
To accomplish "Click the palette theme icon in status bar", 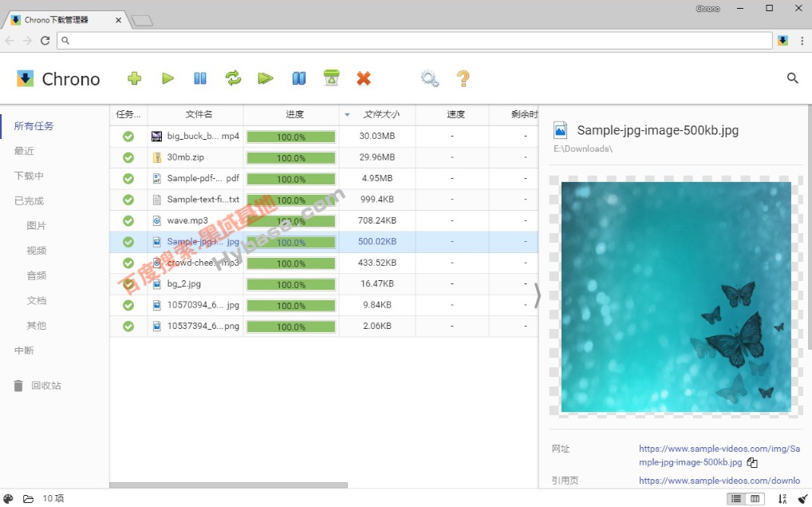I will [8, 499].
